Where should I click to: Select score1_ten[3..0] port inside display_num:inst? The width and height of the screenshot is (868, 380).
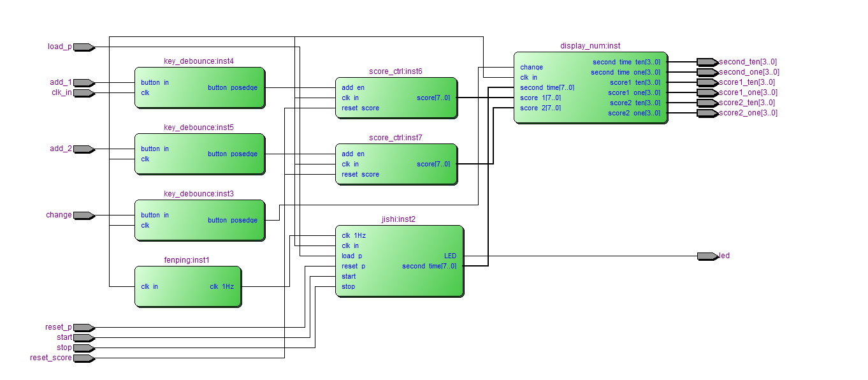coord(635,83)
